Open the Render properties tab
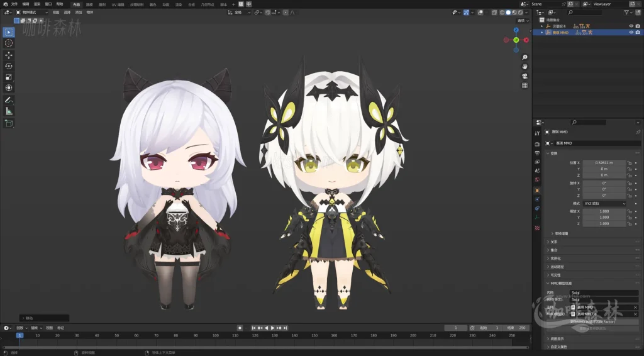 coord(537,144)
